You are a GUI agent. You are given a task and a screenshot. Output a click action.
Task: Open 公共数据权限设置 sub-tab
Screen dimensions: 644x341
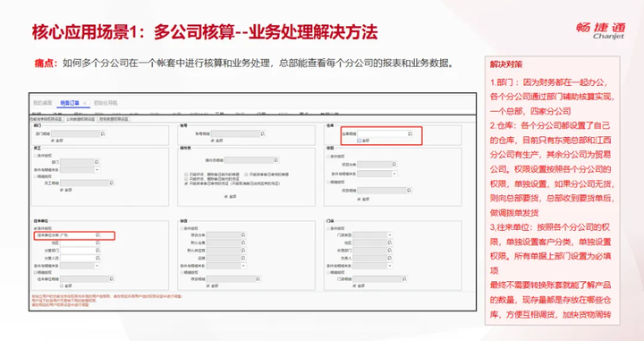pyautogui.click(x=80, y=119)
